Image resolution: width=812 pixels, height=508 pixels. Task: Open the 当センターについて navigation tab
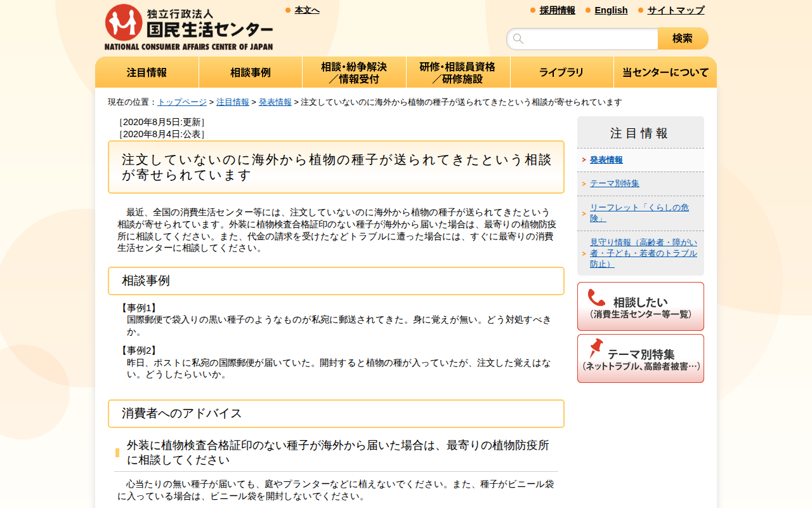click(665, 72)
